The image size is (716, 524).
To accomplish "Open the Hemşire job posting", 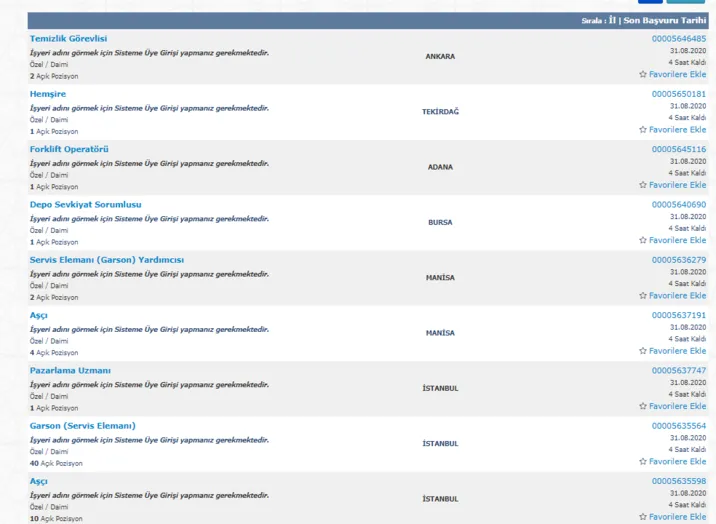I will click(x=48, y=94).
